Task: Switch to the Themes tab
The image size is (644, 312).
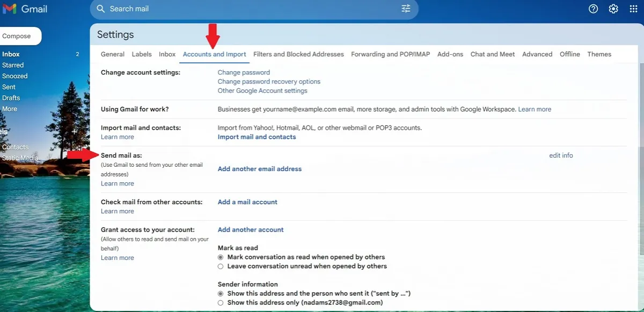Action: pyautogui.click(x=599, y=54)
